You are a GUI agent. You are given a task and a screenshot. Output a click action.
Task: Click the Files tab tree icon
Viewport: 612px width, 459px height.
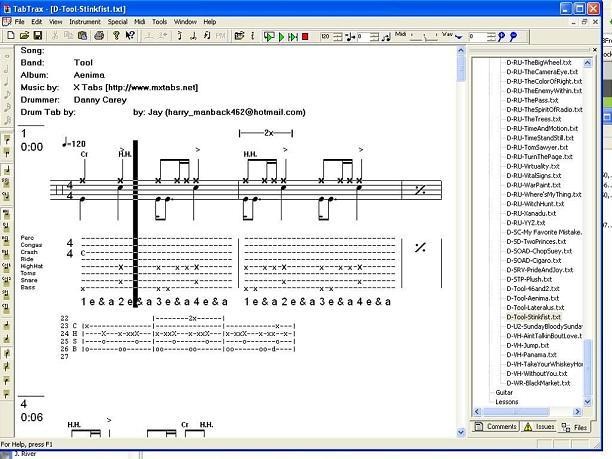point(566,427)
